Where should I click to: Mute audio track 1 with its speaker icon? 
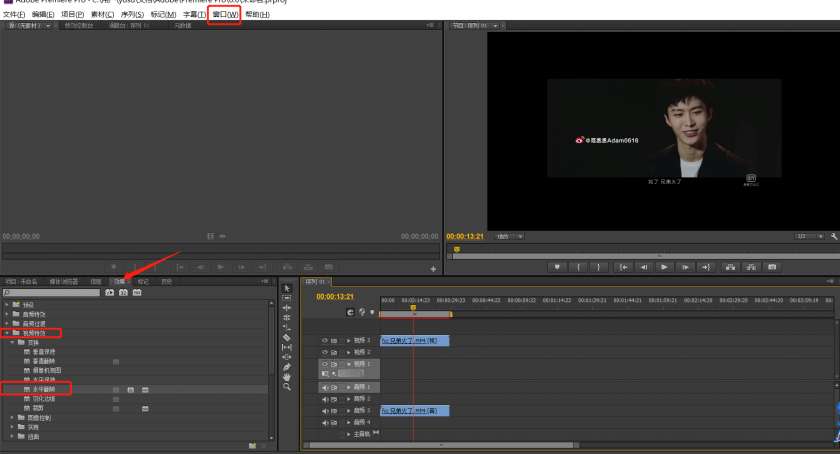click(324, 387)
